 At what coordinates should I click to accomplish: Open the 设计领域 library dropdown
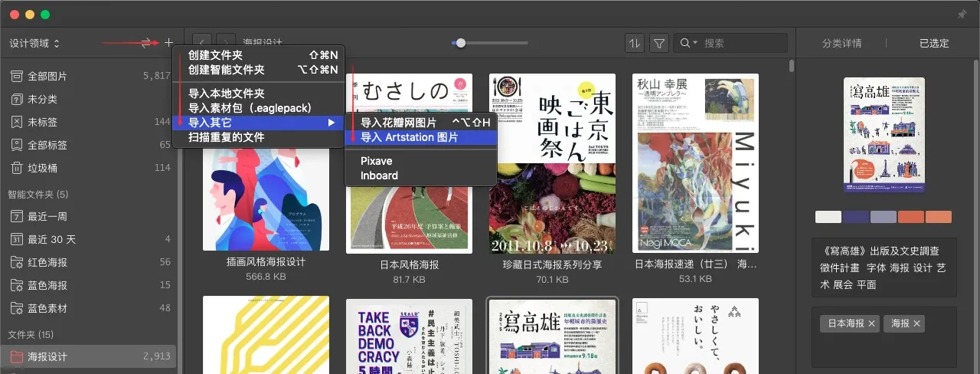34,43
